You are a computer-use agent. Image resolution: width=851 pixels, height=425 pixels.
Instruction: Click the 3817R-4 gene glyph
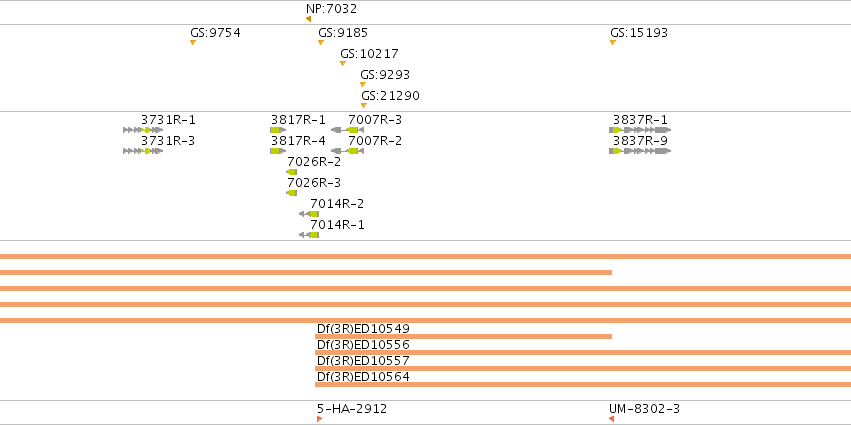point(278,151)
